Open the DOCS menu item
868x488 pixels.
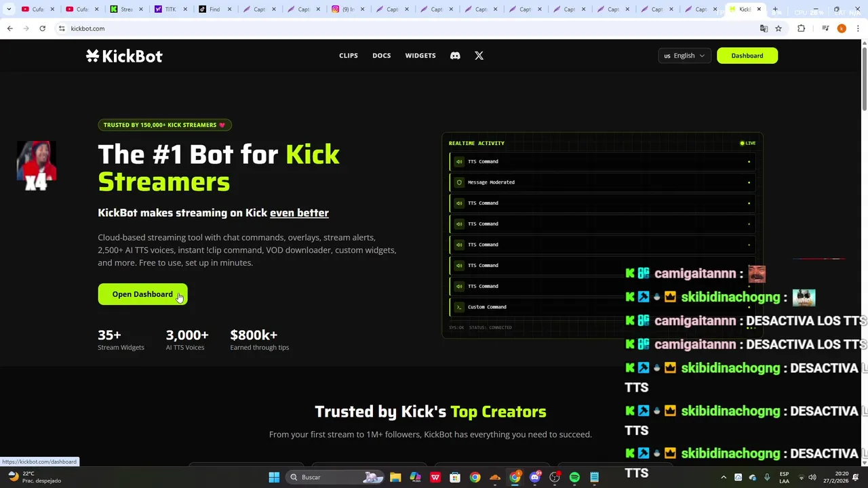tap(382, 56)
